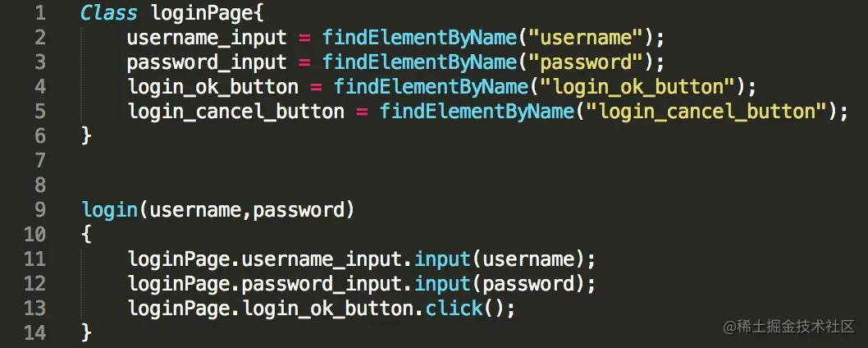Viewport: 868px width, 348px height.
Task: Select the Class keyword on line 1
Action: pos(109,13)
